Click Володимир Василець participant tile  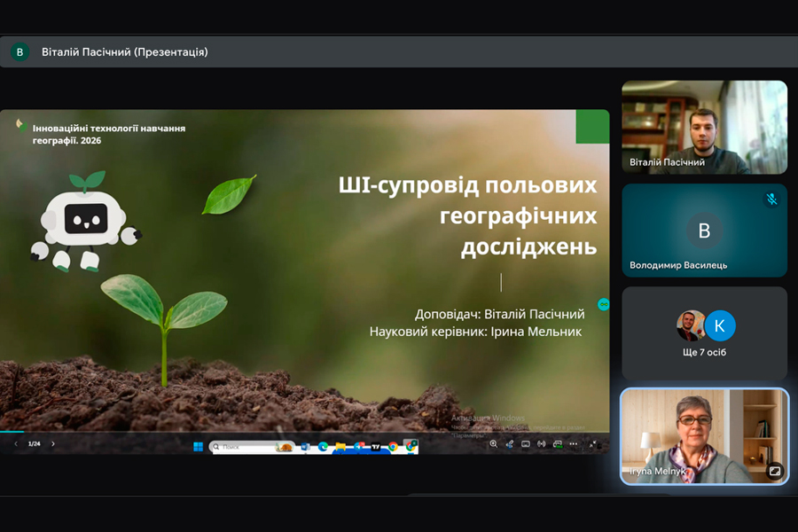click(704, 231)
